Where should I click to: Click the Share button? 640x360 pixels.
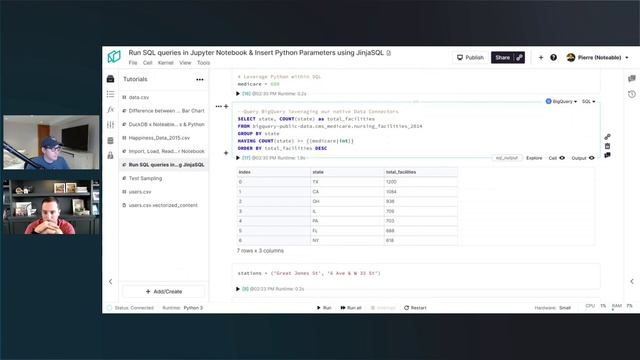[x=503, y=58]
